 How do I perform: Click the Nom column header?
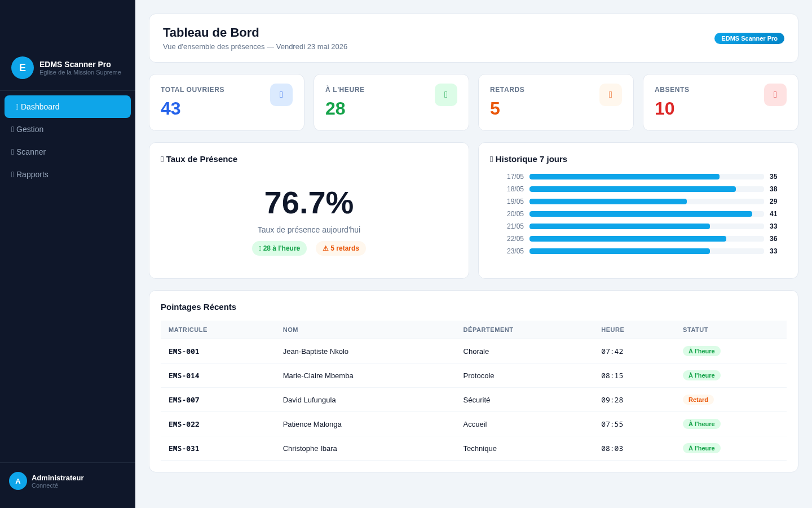[290, 330]
